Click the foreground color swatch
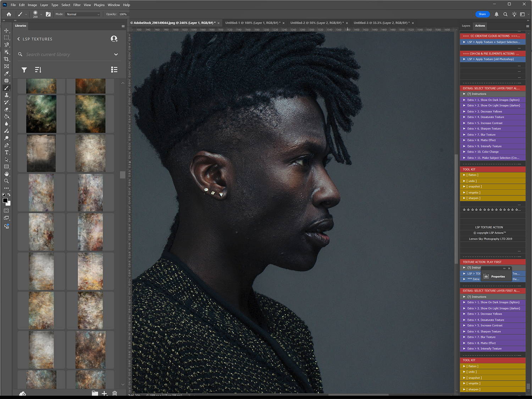 click(5, 201)
